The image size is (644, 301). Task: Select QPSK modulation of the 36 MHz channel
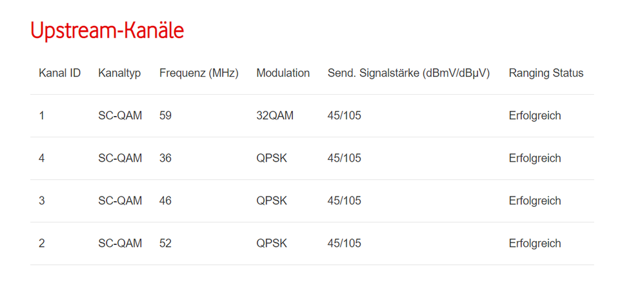272,159
